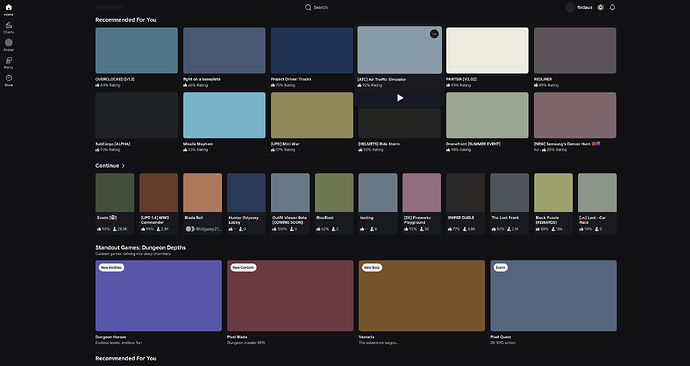
Task: Open the Dronefront [SUMMER EVENT] thumbnail
Action: pyautogui.click(x=487, y=115)
